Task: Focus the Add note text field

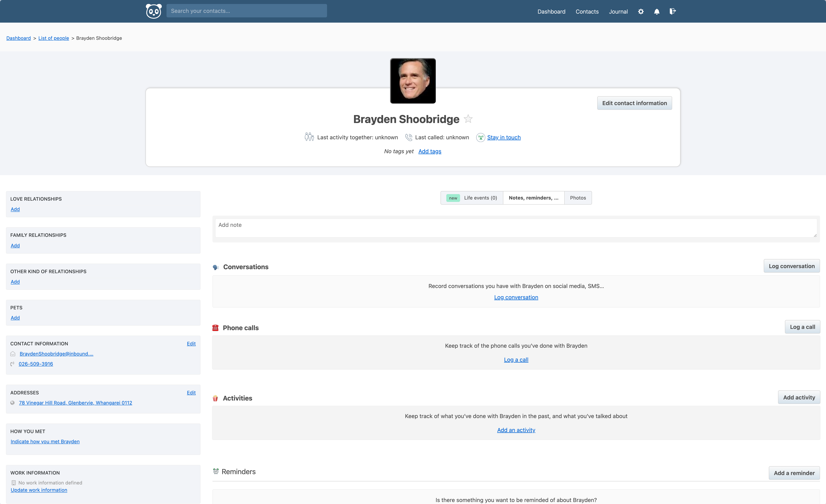Action: (x=516, y=228)
